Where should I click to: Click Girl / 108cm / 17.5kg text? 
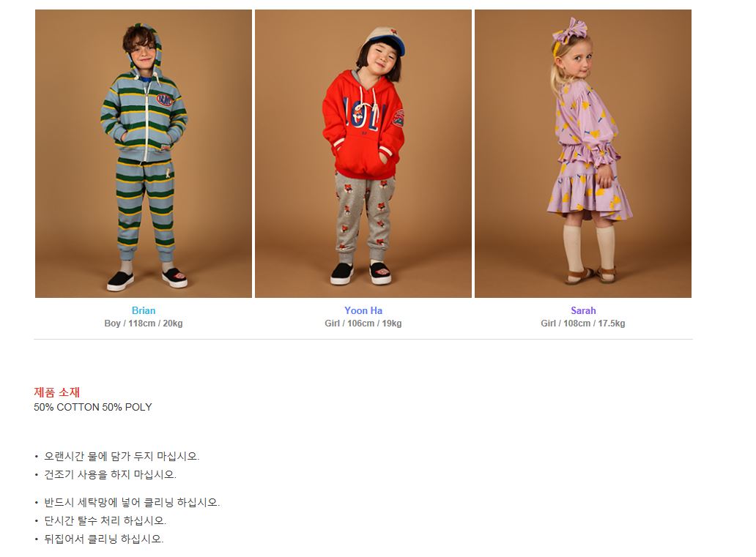(583, 324)
